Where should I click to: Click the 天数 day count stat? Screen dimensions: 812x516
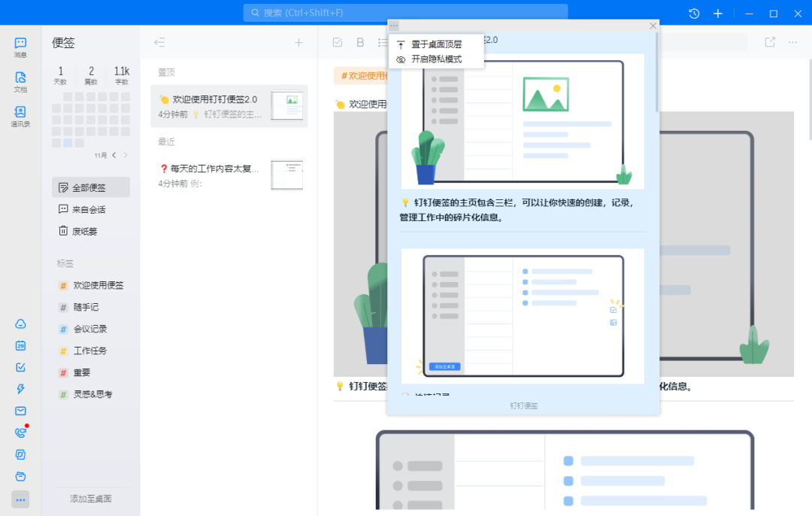tap(61, 75)
